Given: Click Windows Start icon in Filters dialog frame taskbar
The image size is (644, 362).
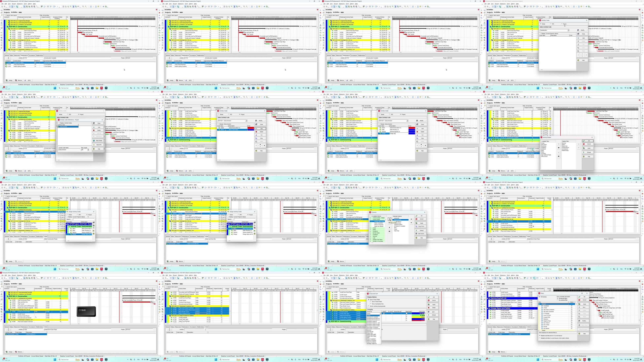Looking at the screenshot, I should 538,360.
